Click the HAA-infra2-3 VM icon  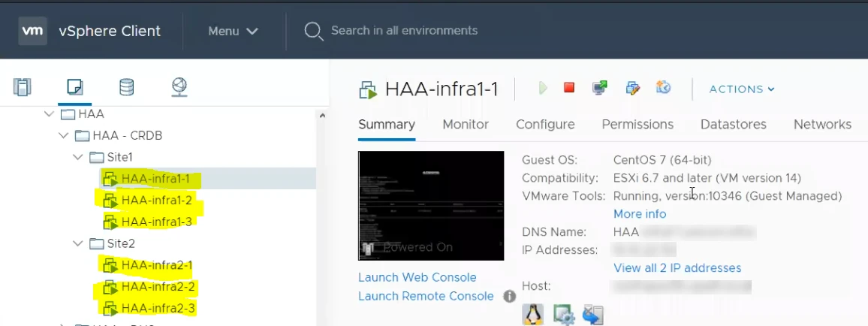pos(110,308)
